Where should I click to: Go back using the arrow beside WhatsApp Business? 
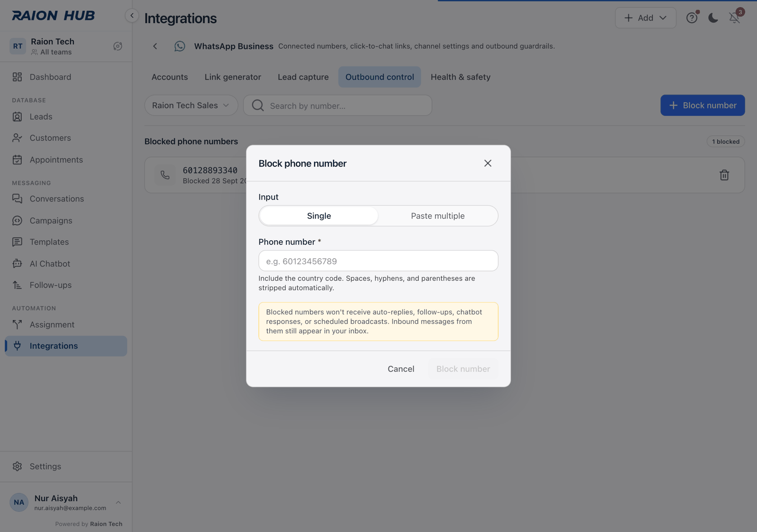155,46
